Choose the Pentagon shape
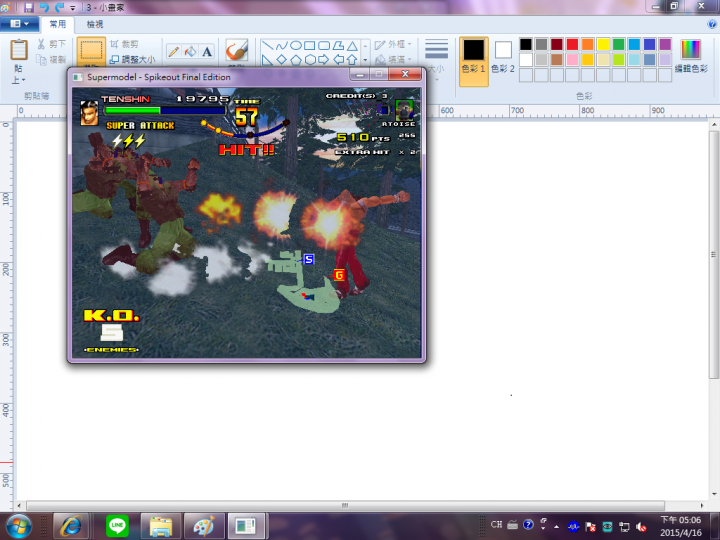Viewport: 720px width, 540px height. pyautogui.click(x=296, y=59)
